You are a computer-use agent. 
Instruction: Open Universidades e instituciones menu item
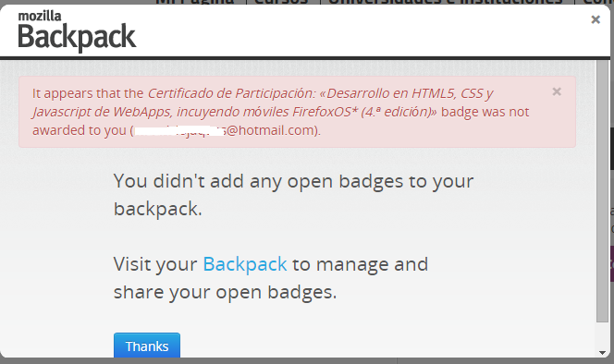pos(445,2)
